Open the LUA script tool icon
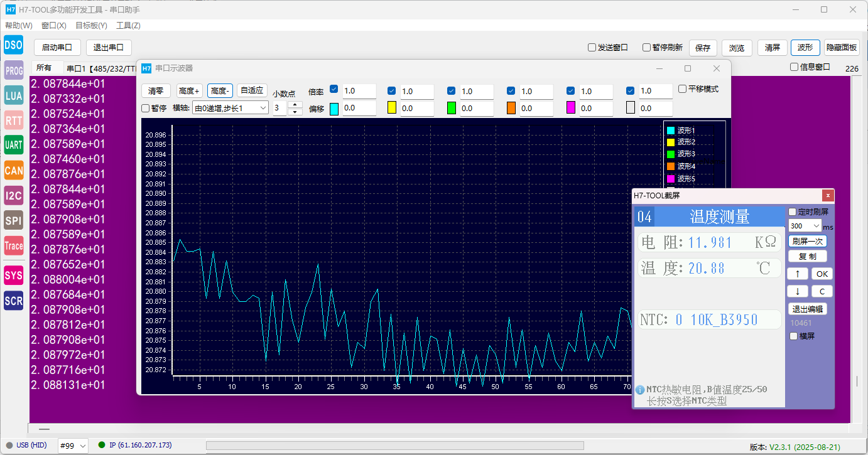The height and width of the screenshot is (455, 868). pos(13,95)
